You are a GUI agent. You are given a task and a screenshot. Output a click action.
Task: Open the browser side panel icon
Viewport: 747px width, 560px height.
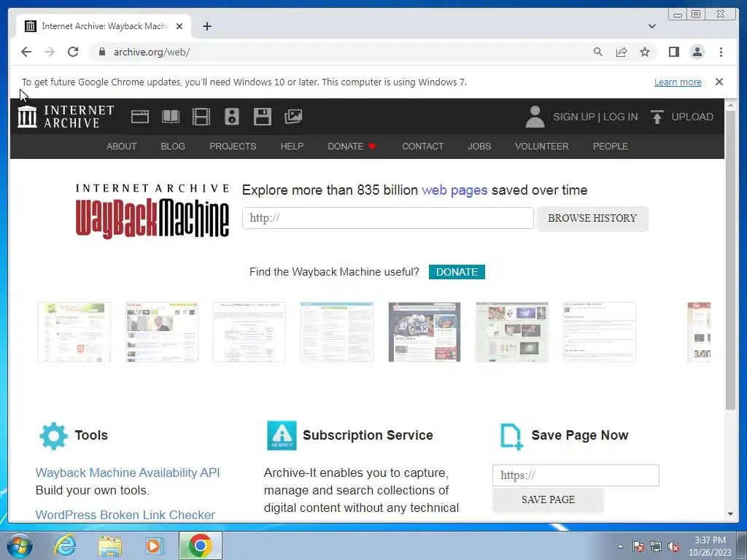pyautogui.click(x=673, y=52)
